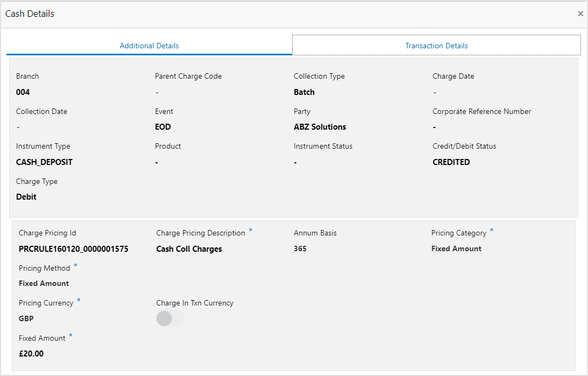This screenshot has height=376, width=588.
Task: Select the Cash Coll Charges description value
Action: point(189,249)
